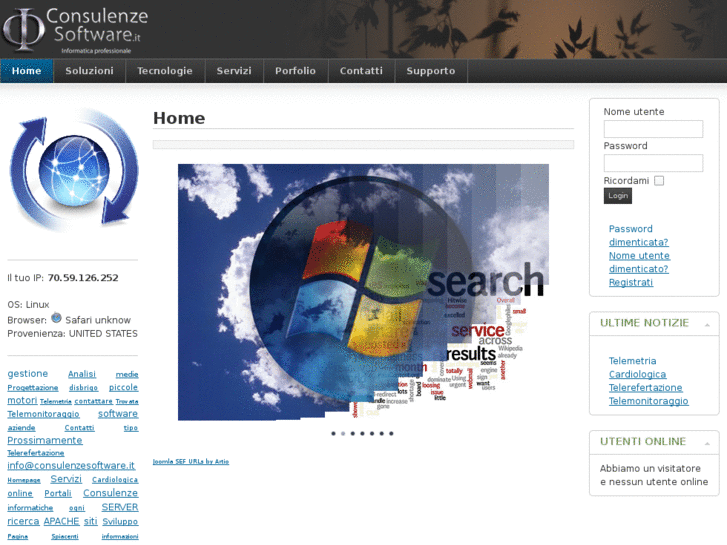Image resolution: width=727 pixels, height=545 pixels.
Task: Collapse the Utenti Online panel arrow
Action: tap(707, 443)
